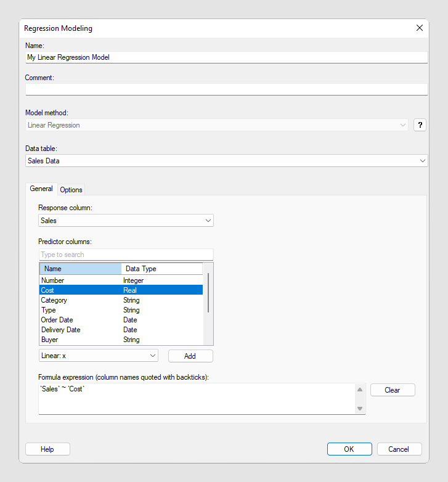Image resolution: width=448 pixels, height=482 pixels.
Task: Switch to the General tab
Action: coord(41,189)
